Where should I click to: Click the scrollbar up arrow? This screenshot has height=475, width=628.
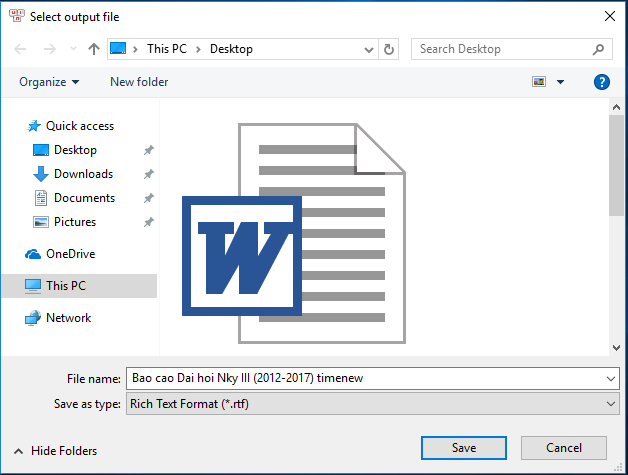(616, 107)
